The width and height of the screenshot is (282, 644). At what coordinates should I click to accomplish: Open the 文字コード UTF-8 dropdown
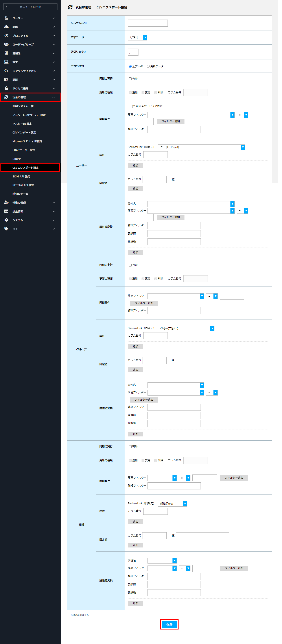[x=137, y=38]
